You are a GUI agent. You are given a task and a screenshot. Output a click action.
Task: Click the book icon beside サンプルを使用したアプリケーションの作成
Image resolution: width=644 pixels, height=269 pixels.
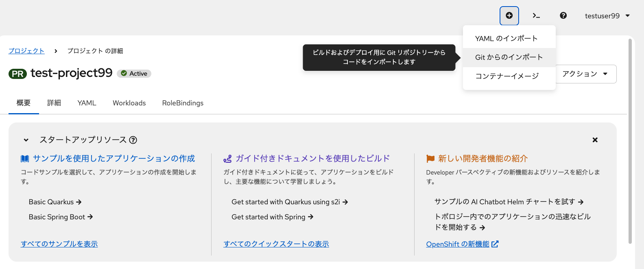coord(25,159)
